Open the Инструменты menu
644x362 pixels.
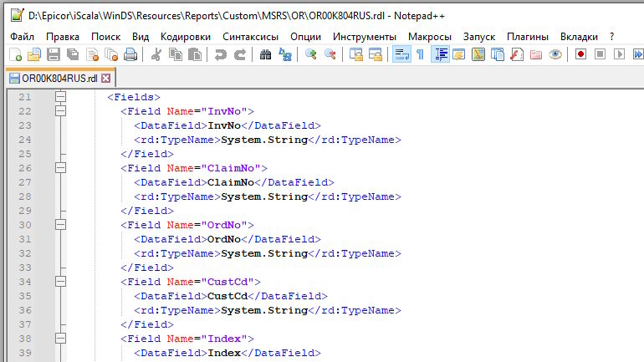pos(365,37)
